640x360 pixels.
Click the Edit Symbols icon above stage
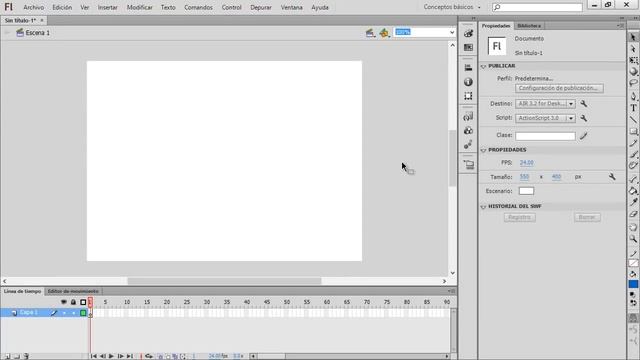point(384,33)
